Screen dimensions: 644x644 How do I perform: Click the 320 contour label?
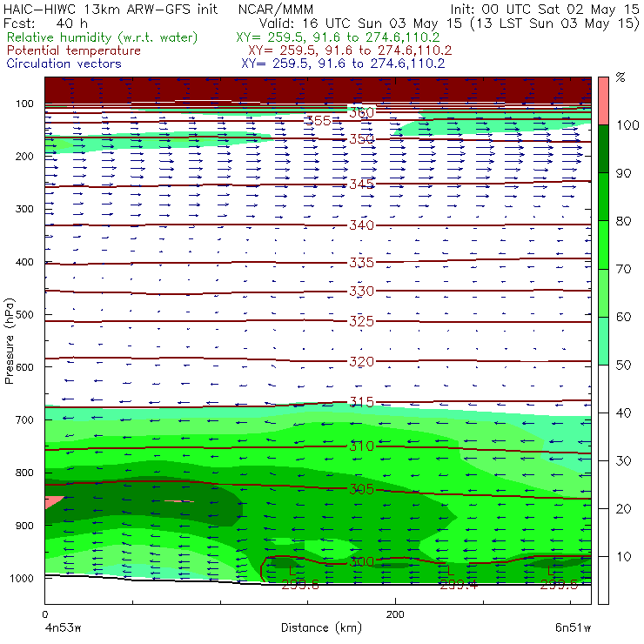(x=361, y=362)
